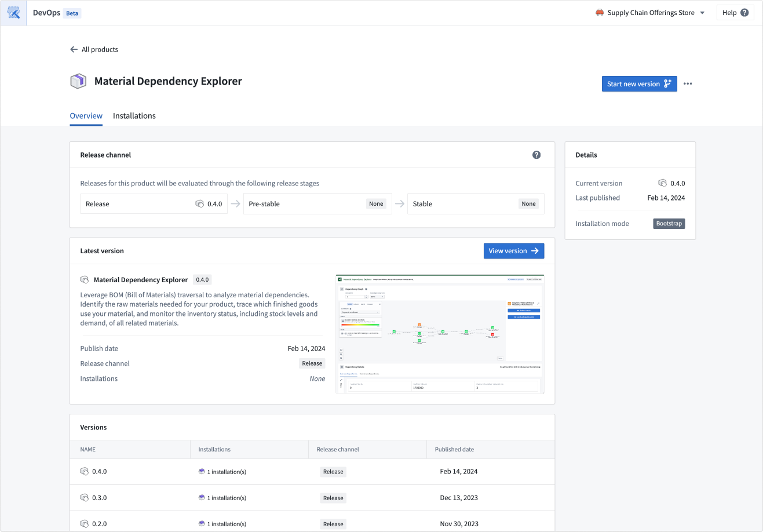Image resolution: width=763 pixels, height=532 pixels.
Task: Click the version tag icon in the Release stage
Action: tap(198, 203)
